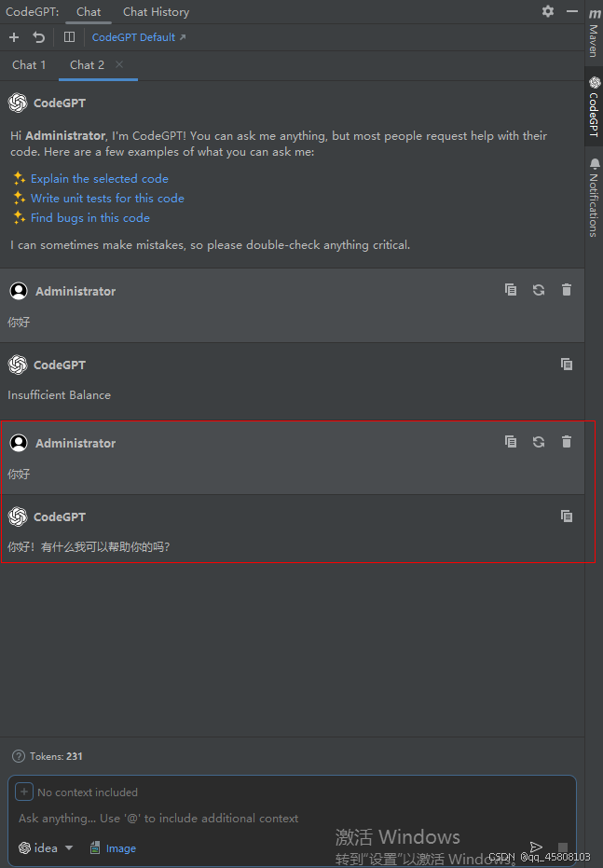Click the plus to include context

point(23,791)
